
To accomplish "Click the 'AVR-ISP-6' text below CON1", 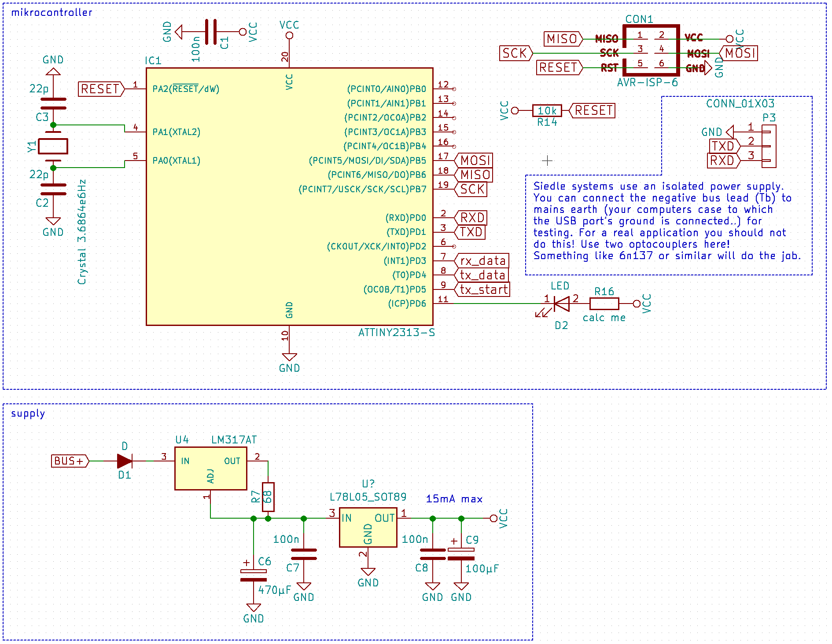I will click(x=647, y=82).
